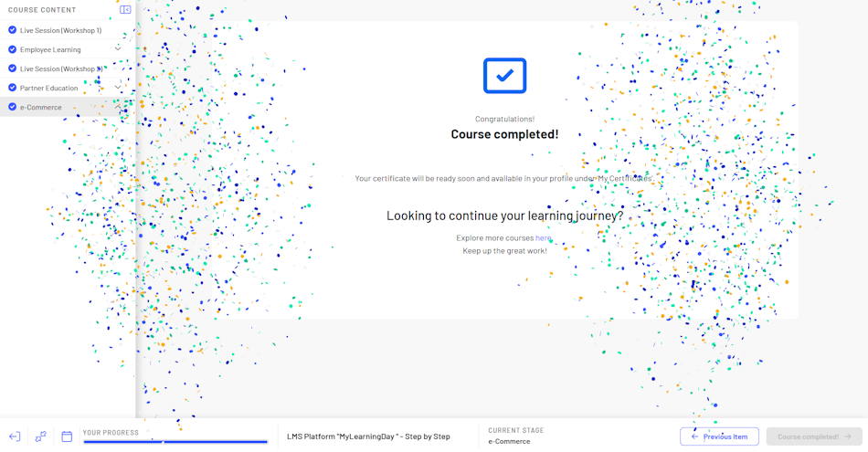The width and height of the screenshot is (868, 452).
Task: Click the 'Congratulations!' text
Action: click(504, 119)
